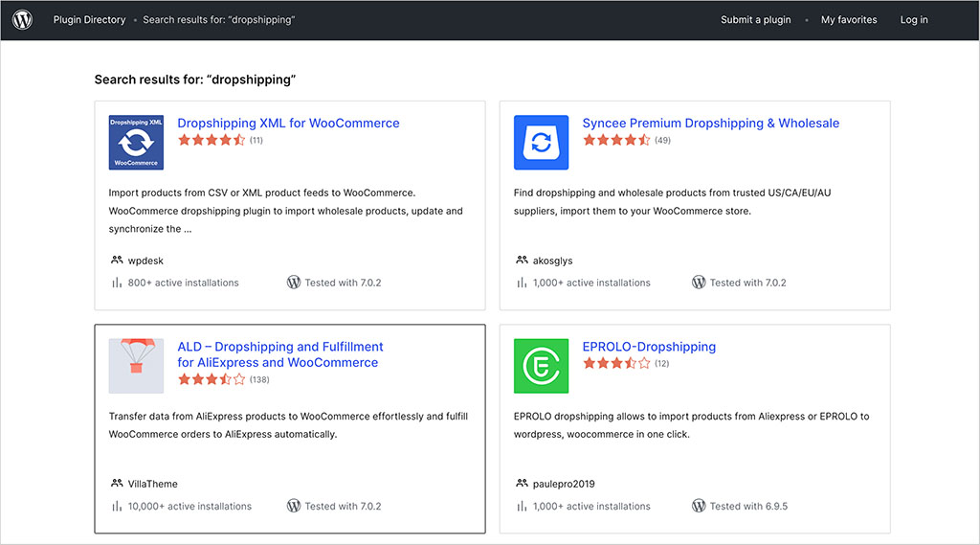Click the author icon beside wpdesk
980x545 pixels.
pyautogui.click(x=117, y=260)
